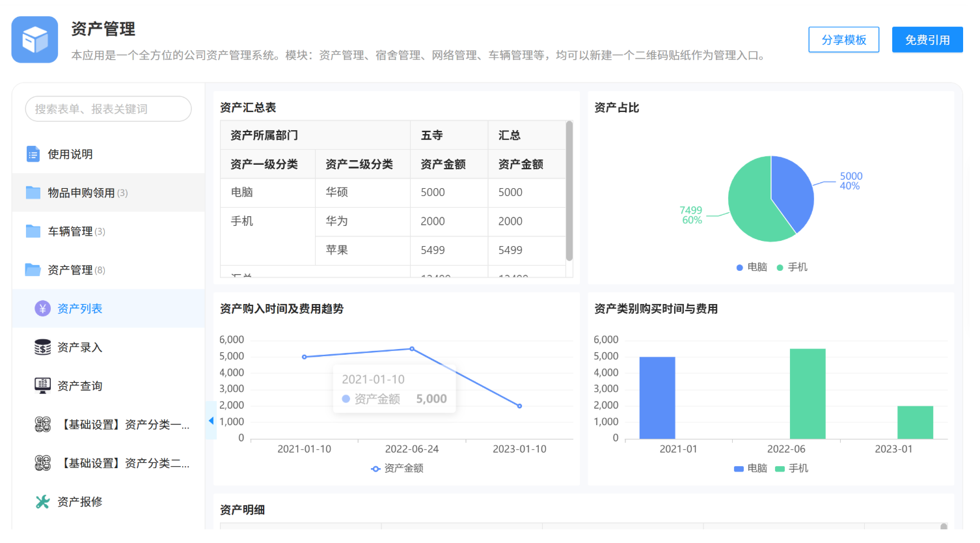Click the 资产查询 monitor icon

pyautogui.click(x=42, y=385)
